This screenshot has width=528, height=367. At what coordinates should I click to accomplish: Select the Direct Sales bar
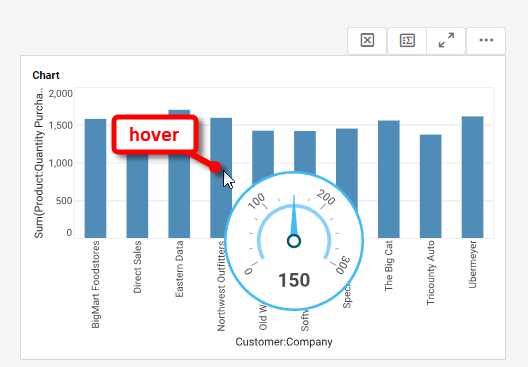(137, 196)
